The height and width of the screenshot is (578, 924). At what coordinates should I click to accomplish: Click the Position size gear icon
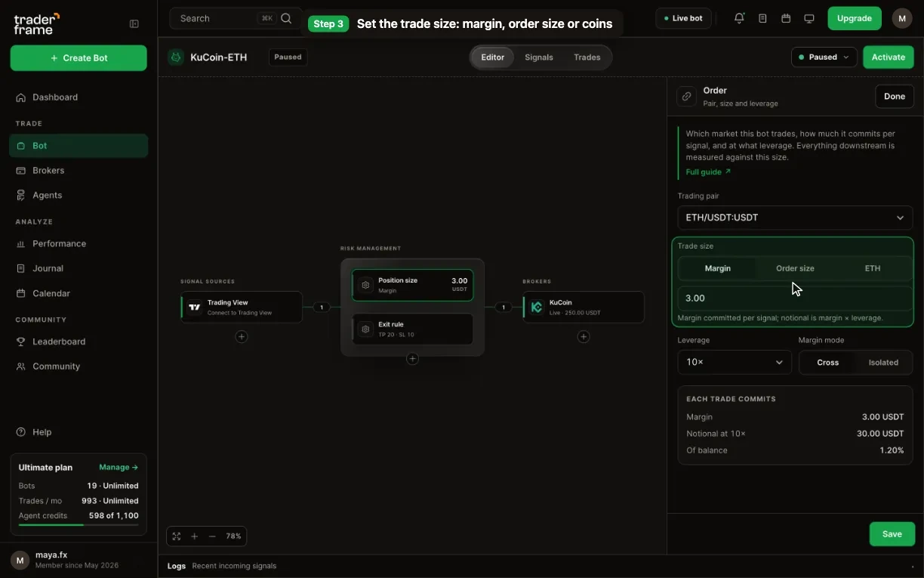pos(365,285)
